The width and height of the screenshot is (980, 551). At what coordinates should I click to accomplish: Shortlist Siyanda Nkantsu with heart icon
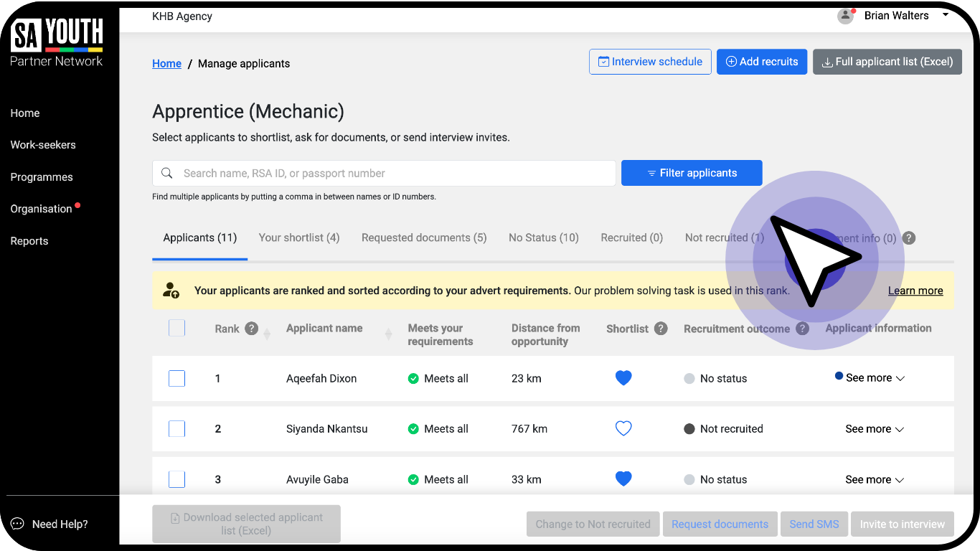623,429
